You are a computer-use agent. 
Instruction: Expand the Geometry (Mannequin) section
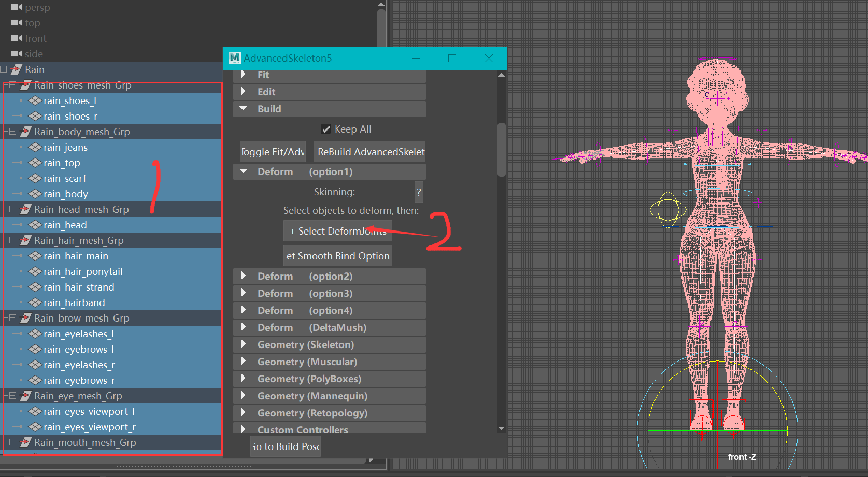[x=244, y=395]
